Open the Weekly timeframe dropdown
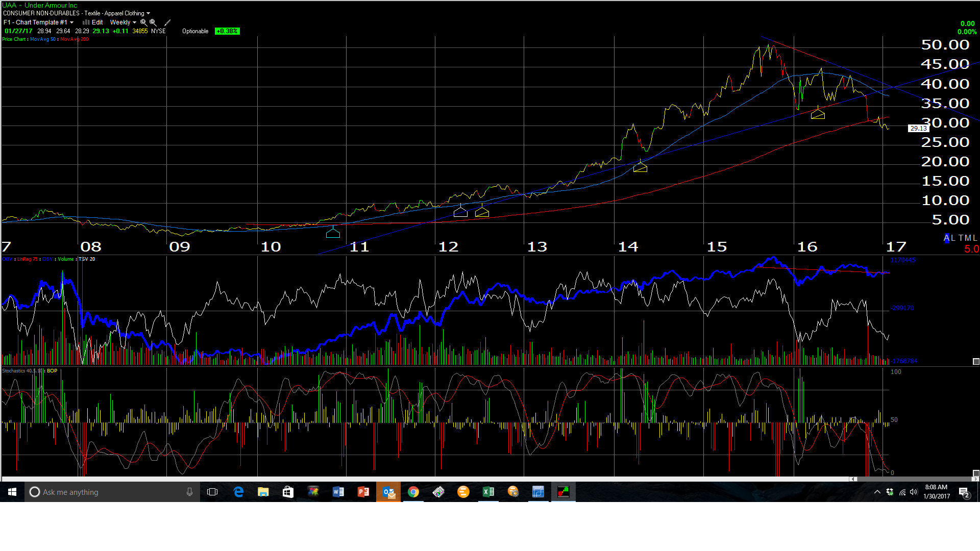The image size is (980, 551). click(x=134, y=22)
